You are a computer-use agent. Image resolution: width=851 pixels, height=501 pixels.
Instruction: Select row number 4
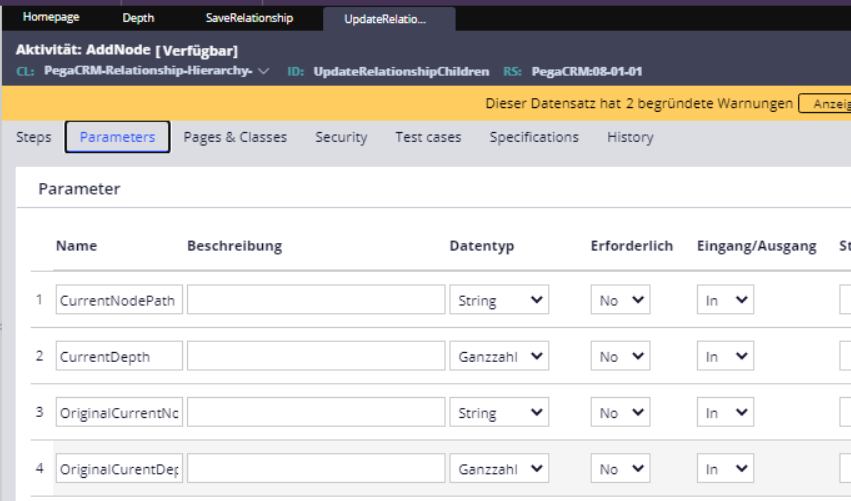(39, 468)
